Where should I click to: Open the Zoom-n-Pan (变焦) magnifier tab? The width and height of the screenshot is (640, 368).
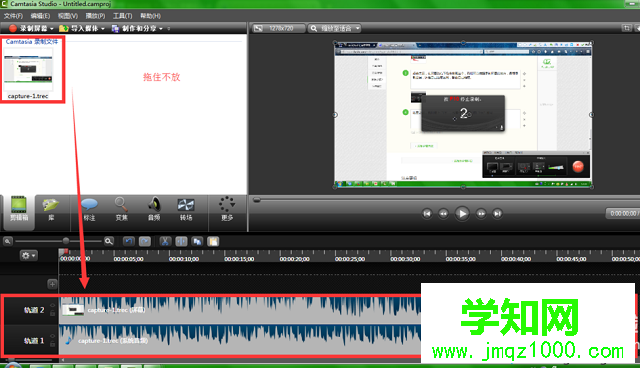[x=121, y=209]
